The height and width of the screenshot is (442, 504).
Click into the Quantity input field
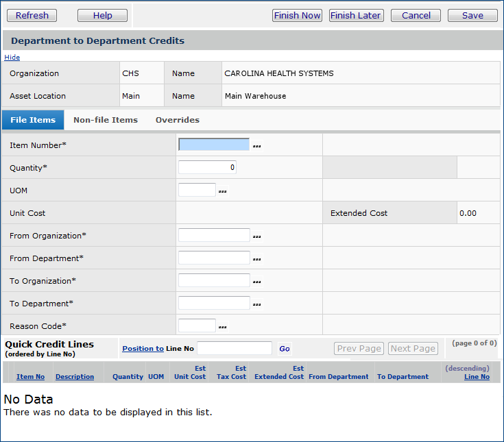pos(207,167)
